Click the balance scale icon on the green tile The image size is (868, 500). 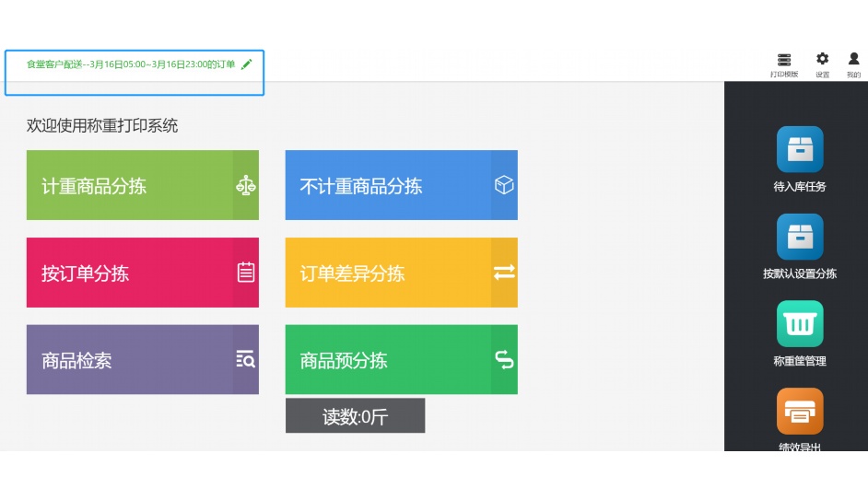tap(245, 186)
